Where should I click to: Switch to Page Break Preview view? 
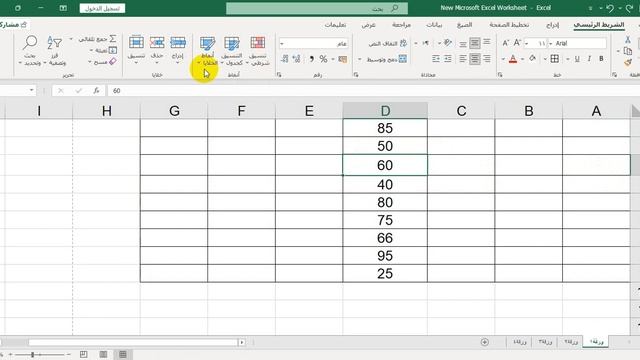(x=84, y=354)
